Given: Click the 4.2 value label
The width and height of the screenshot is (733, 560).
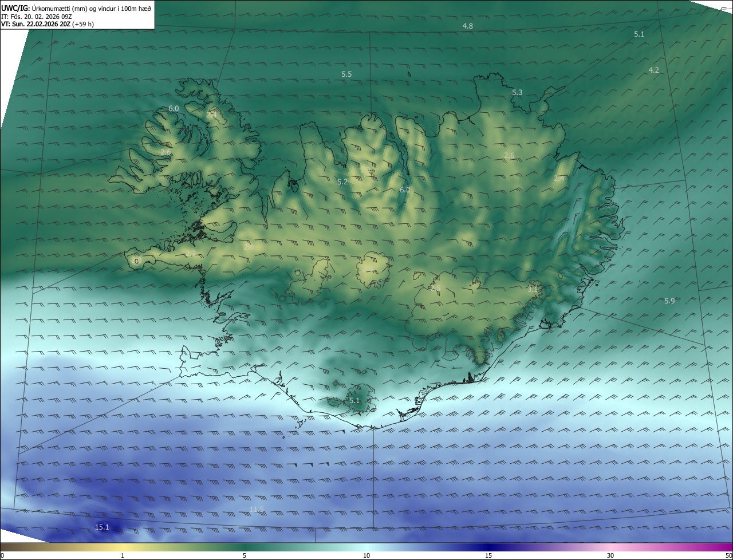Looking at the screenshot, I should tap(653, 70).
